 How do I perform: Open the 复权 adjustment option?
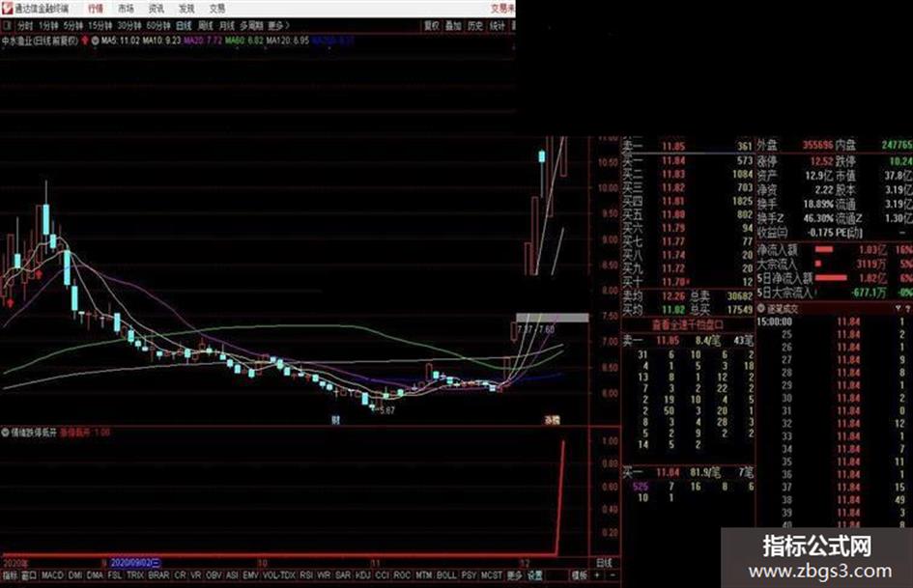(432, 26)
